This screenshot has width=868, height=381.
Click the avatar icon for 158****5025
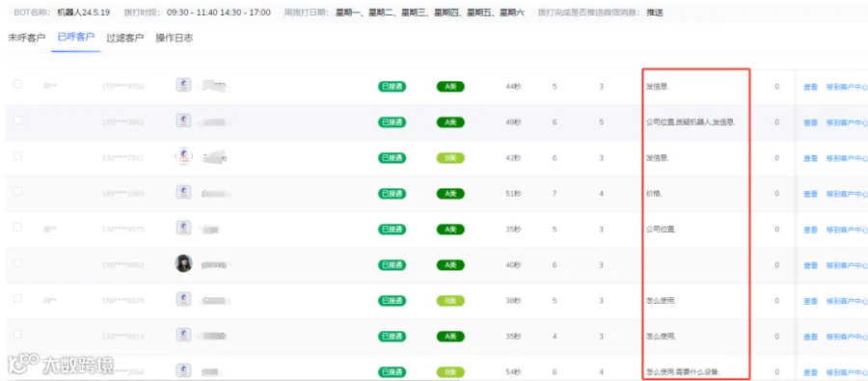pyautogui.click(x=184, y=300)
